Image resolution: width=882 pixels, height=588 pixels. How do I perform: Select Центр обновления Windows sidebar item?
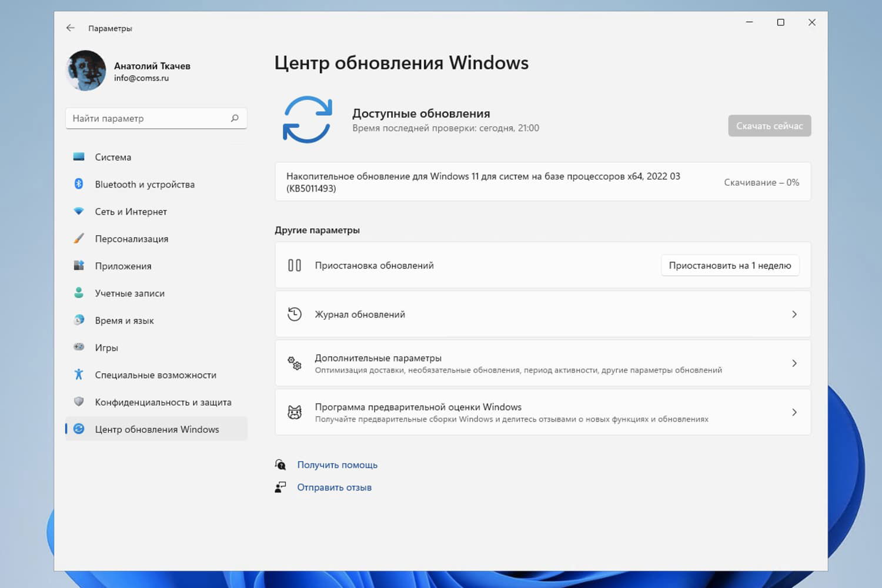(x=156, y=429)
